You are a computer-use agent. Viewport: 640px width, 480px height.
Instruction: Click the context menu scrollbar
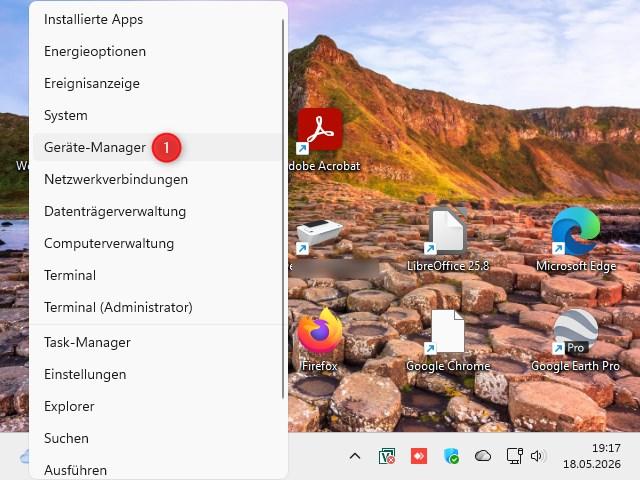(283, 208)
